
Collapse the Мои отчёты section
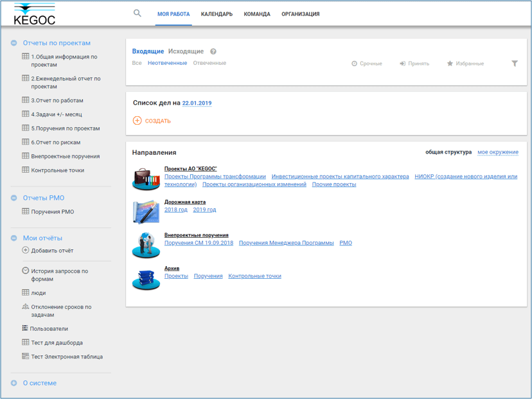(x=14, y=238)
